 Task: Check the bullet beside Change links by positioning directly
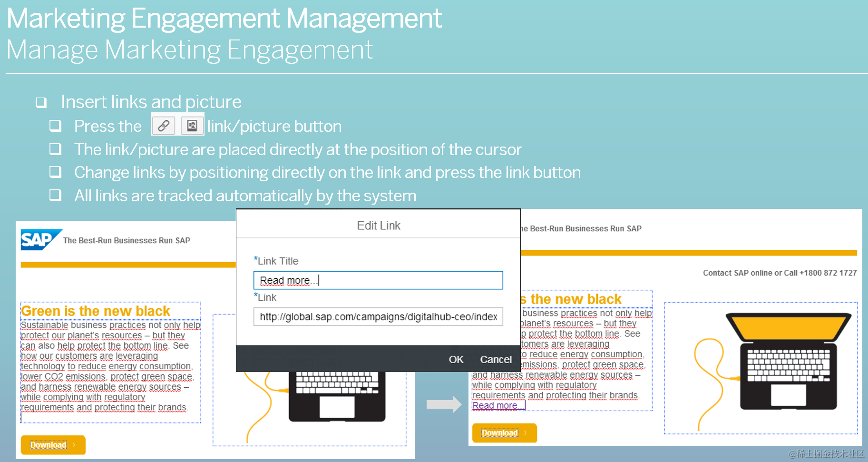coord(55,172)
